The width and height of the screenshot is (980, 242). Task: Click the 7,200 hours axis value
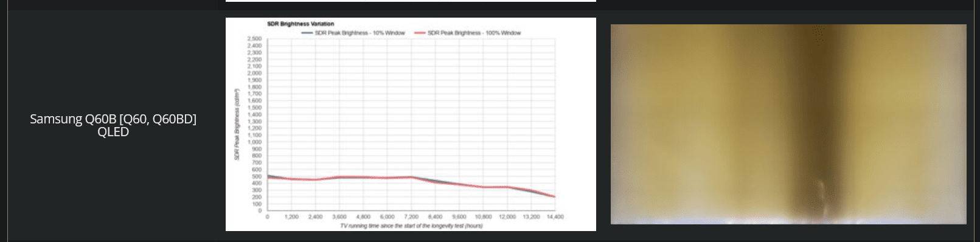tap(411, 216)
